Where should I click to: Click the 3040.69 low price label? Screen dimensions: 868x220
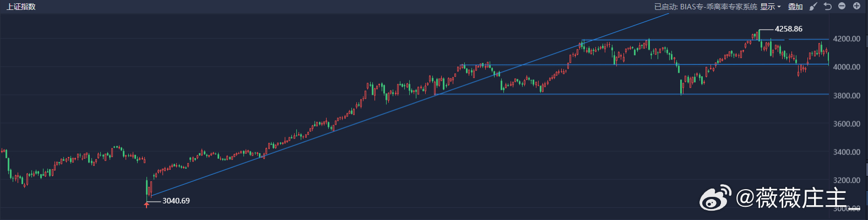point(176,201)
